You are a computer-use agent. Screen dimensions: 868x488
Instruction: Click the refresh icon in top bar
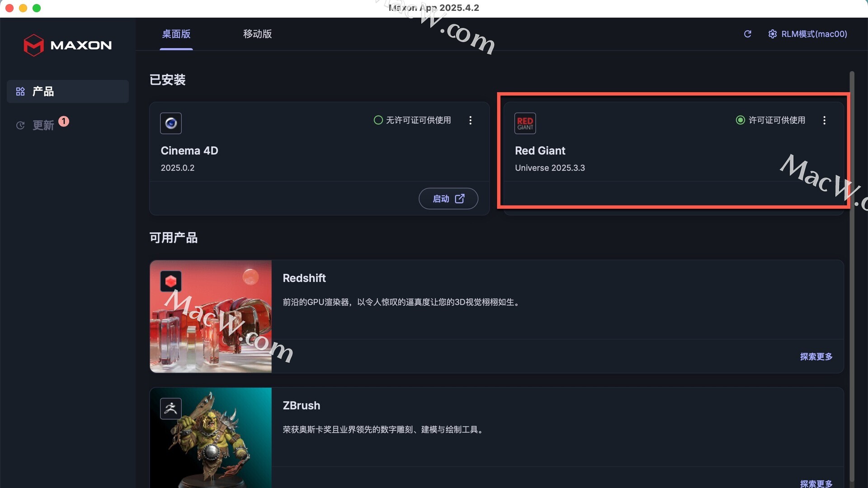pos(748,34)
